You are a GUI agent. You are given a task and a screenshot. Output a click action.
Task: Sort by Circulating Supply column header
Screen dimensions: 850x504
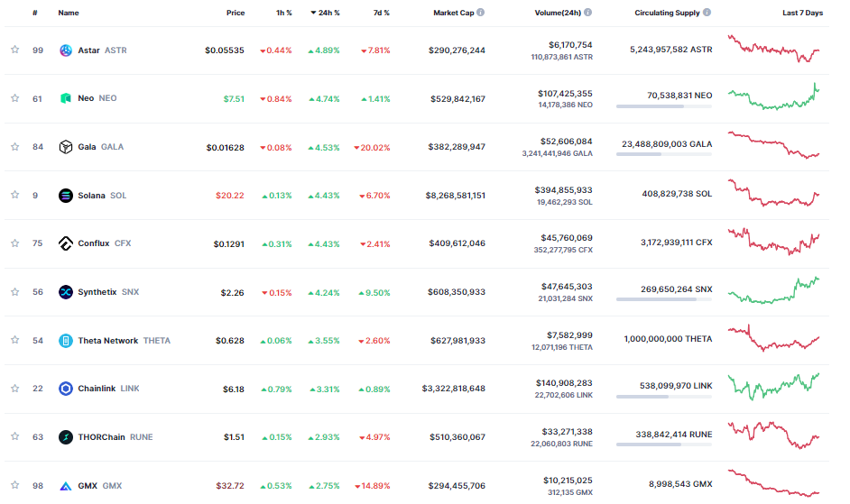click(x=668, y=13)
